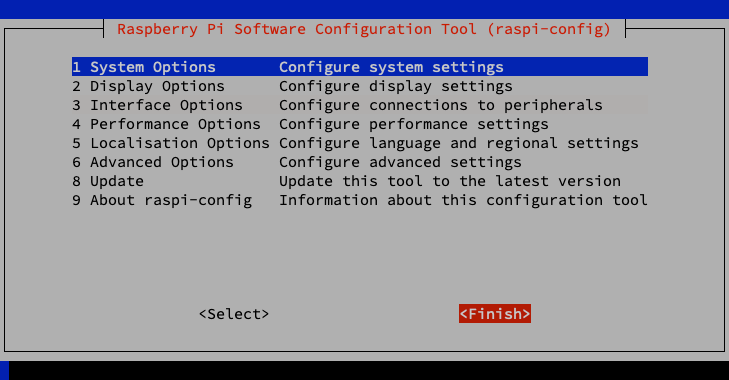Click the Select button
729x380 pixels.
[x=234, y=314]
